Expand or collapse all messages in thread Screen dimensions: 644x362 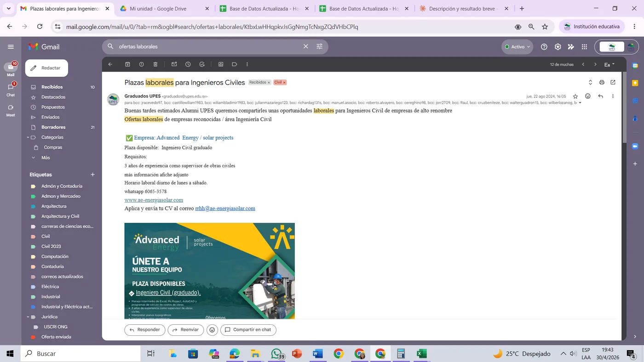coord(590,82)
